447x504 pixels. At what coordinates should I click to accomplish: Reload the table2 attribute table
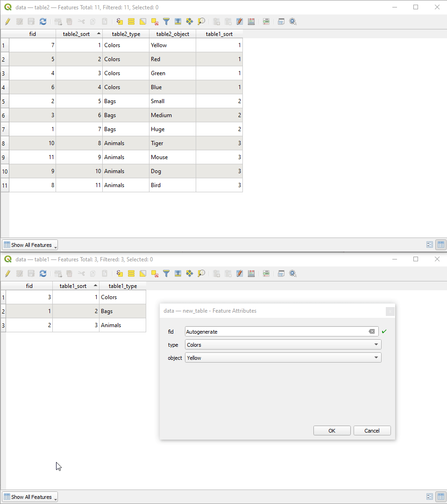coord(43,21)
